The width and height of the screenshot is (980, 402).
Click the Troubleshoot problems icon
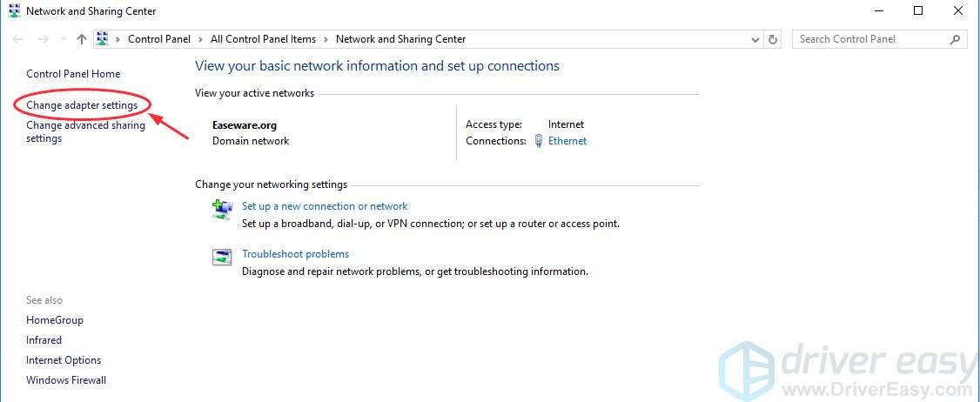(223, 257)
